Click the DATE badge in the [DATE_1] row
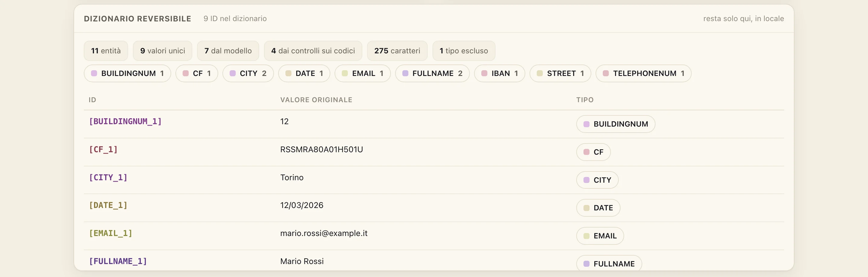The width and height of the screenshot is (868, 277). coord(598,208)
